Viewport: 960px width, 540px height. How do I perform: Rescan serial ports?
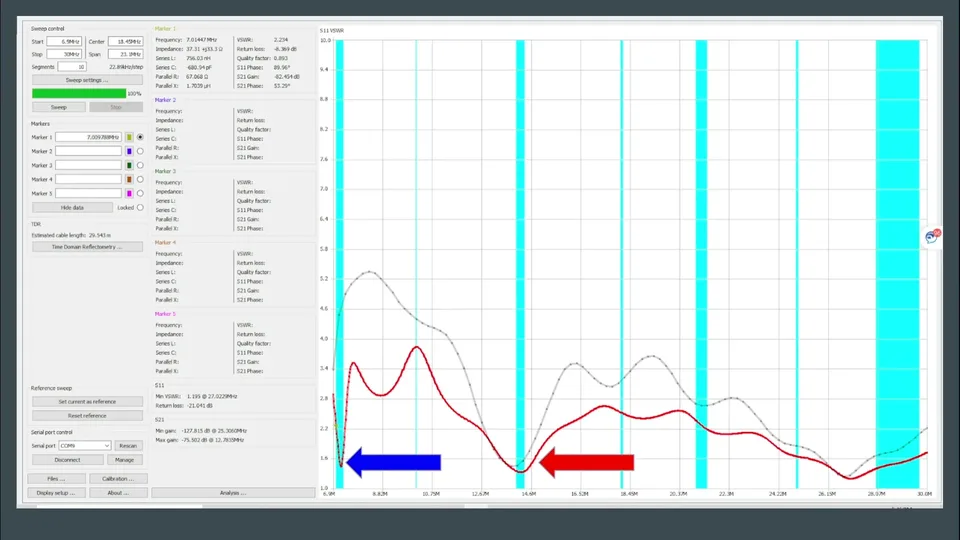pos(128,446)
